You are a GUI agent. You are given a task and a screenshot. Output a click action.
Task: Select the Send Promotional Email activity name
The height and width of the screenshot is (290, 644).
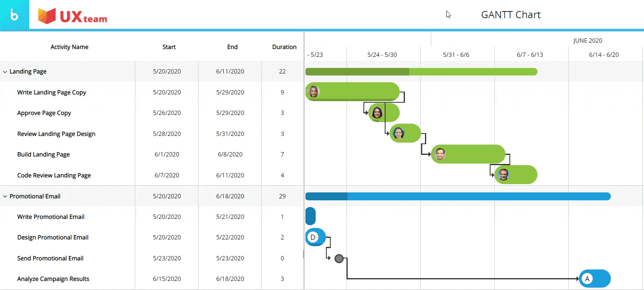(50, 258)
